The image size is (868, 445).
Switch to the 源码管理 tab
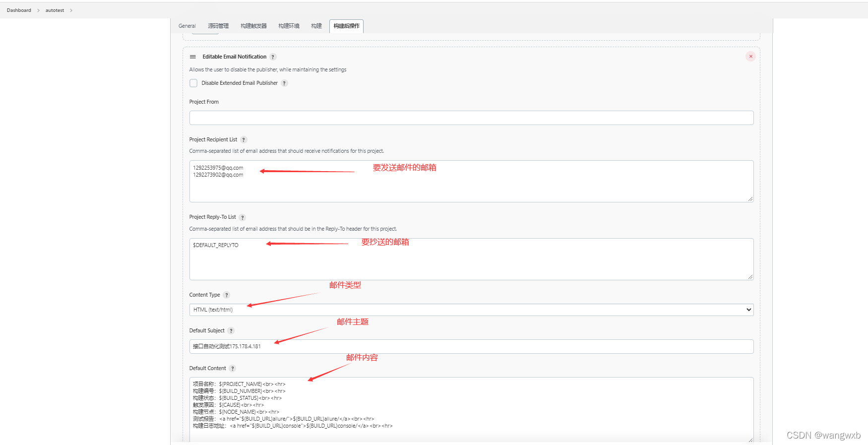point(218,26)
